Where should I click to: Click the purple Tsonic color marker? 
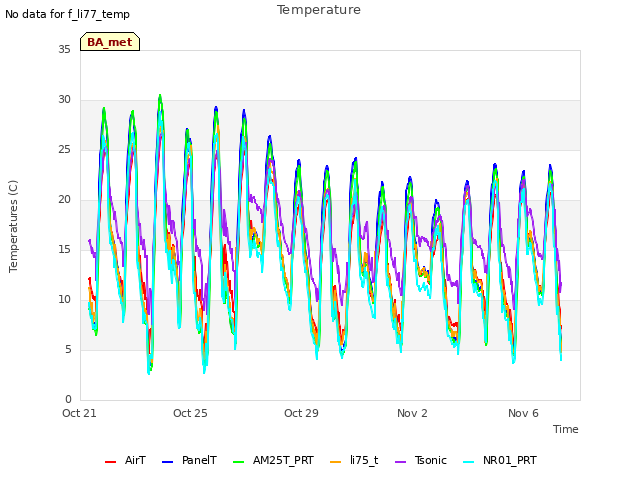click(400, 462)
